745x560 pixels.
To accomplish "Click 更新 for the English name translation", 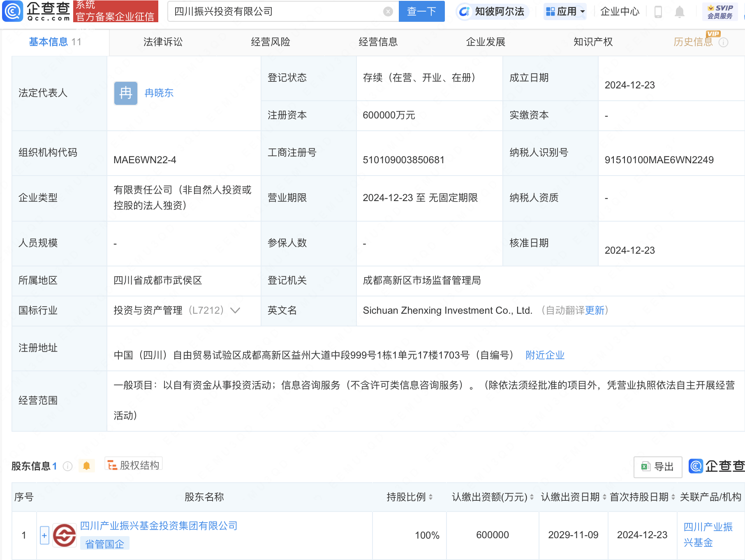I will [x=595, y=310].
